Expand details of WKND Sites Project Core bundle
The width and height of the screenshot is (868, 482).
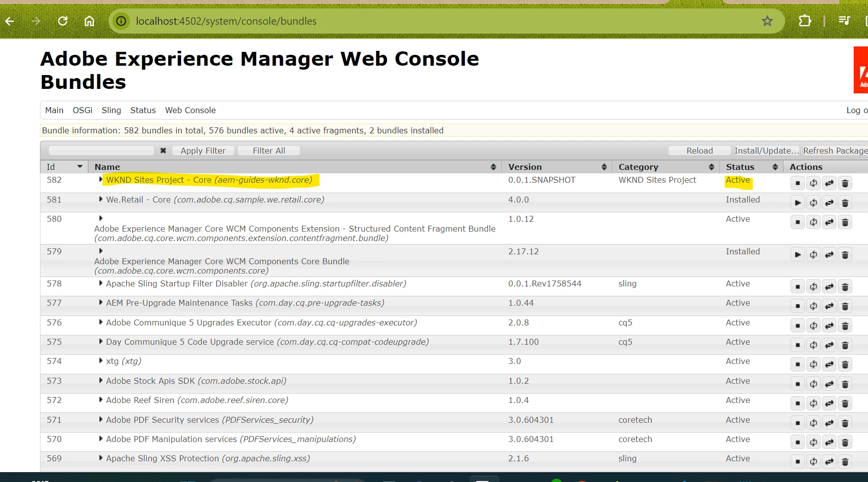pyautogui.click(x=101, y=179)
